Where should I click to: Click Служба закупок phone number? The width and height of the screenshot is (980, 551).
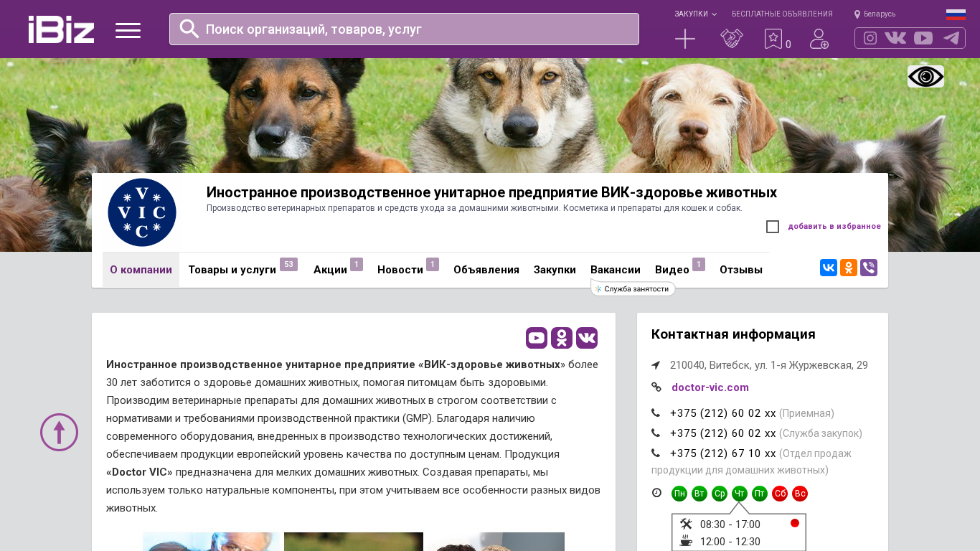(x=723, y=433)
